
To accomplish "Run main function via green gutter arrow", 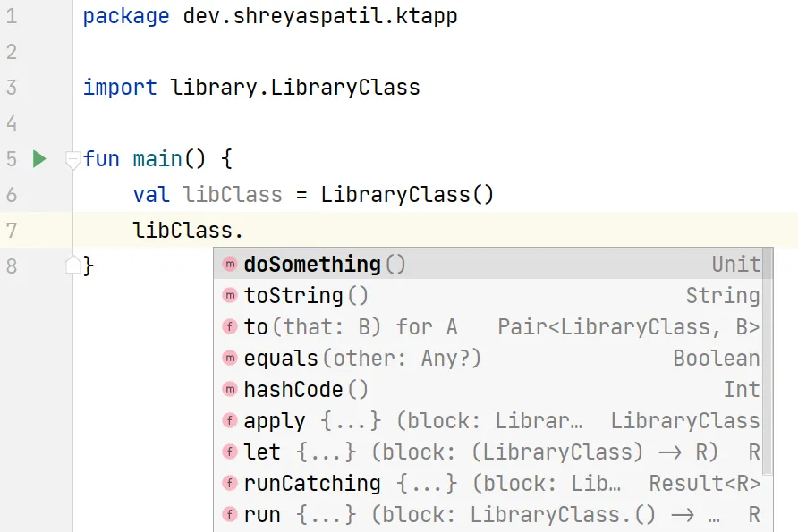I will point(38,159).
